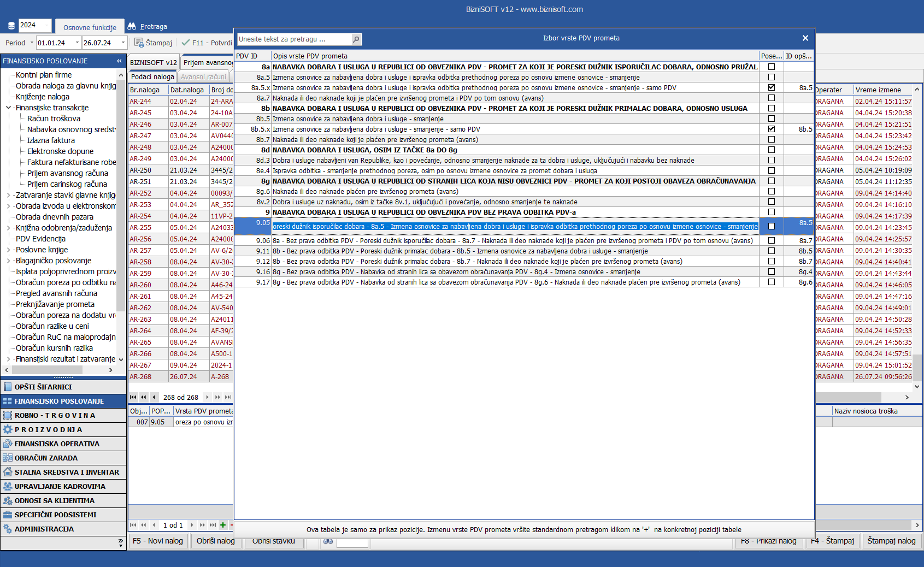924x567 pixels.
Task: Collapse the Finansijske transakcije tree node
Action: [8, 108]
